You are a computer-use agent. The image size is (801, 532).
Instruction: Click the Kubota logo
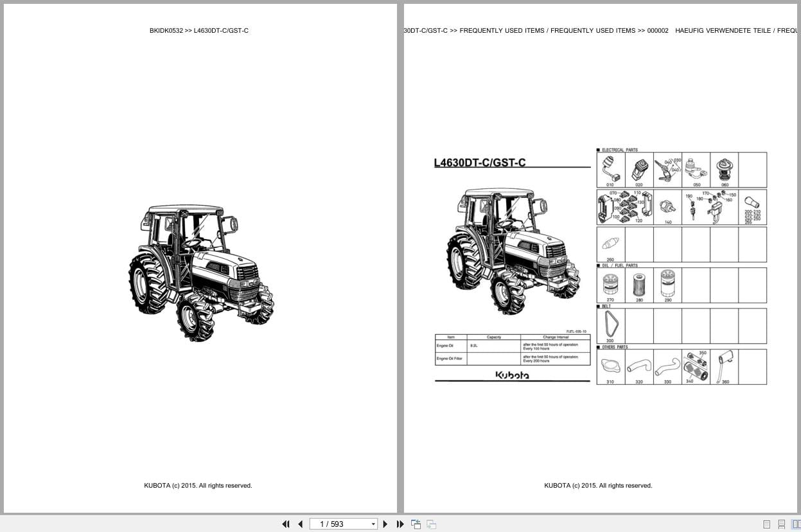tap(512, 375)
